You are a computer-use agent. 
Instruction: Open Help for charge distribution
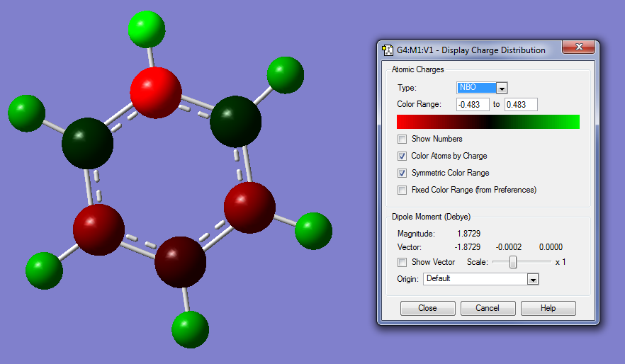(x=548, y=308)
